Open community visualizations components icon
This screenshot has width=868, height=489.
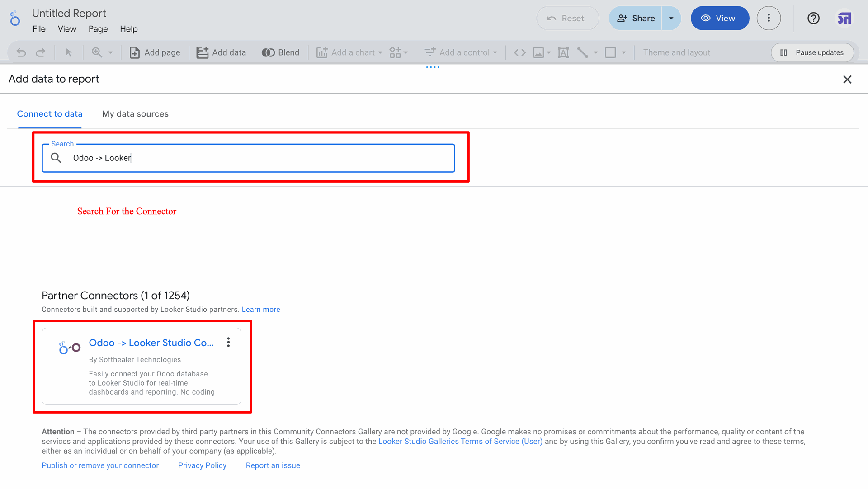pos(398,52)
